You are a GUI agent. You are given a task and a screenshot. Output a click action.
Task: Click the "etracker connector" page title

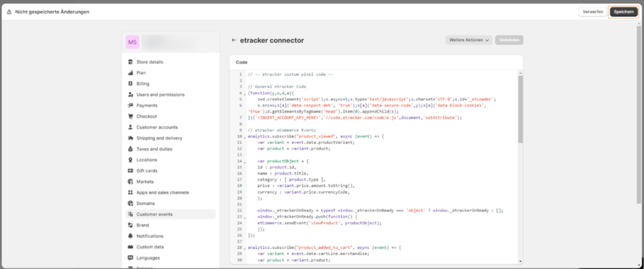pyautogui.click(x=272, y=40)
